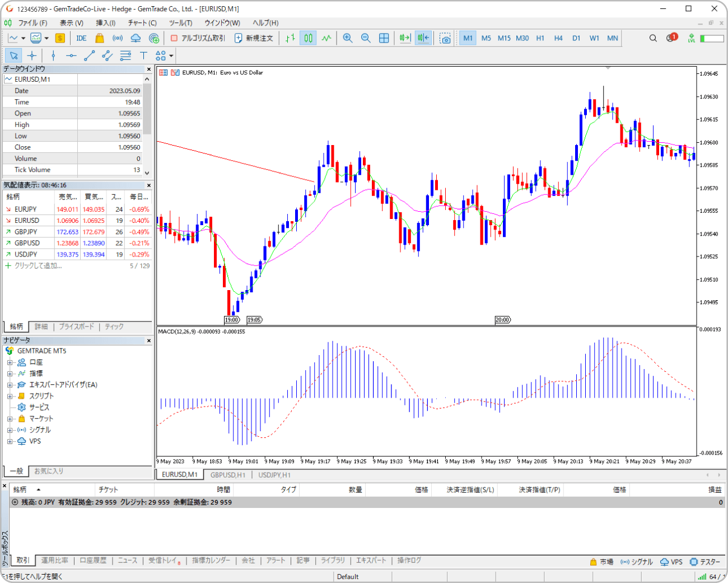Draw a vertical line
This screenshot has height=583, width=728.
coord(53,55)
